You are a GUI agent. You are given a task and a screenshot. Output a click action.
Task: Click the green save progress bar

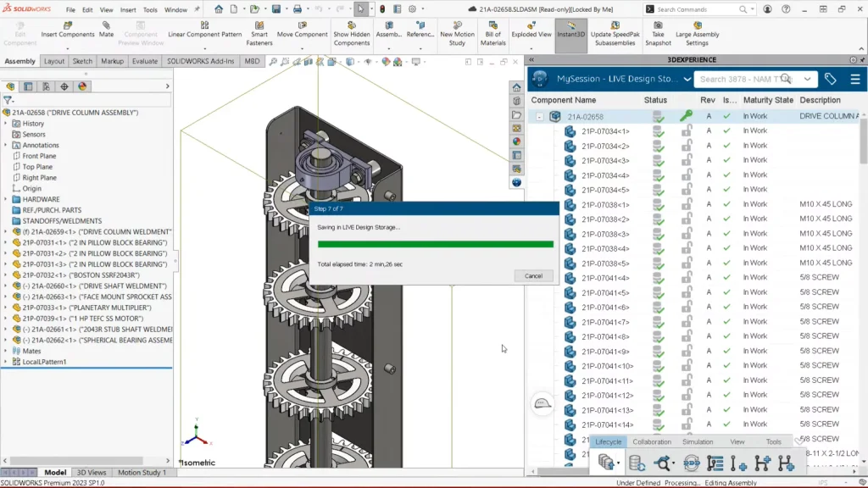point(435,244)
